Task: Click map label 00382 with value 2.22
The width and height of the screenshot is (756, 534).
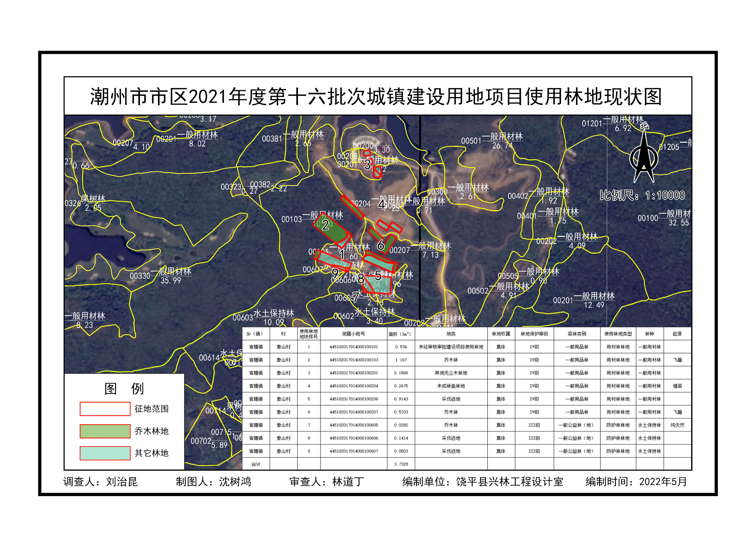Action: 268,186
